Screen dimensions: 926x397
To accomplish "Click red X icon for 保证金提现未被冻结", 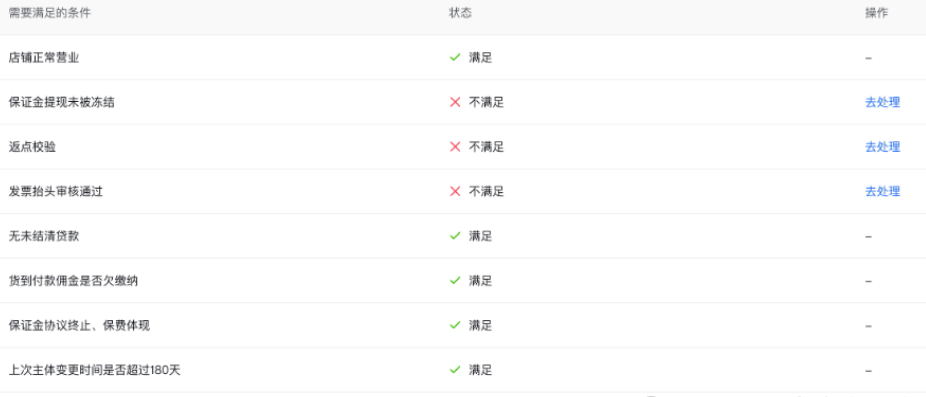I will tap(455, 102).
